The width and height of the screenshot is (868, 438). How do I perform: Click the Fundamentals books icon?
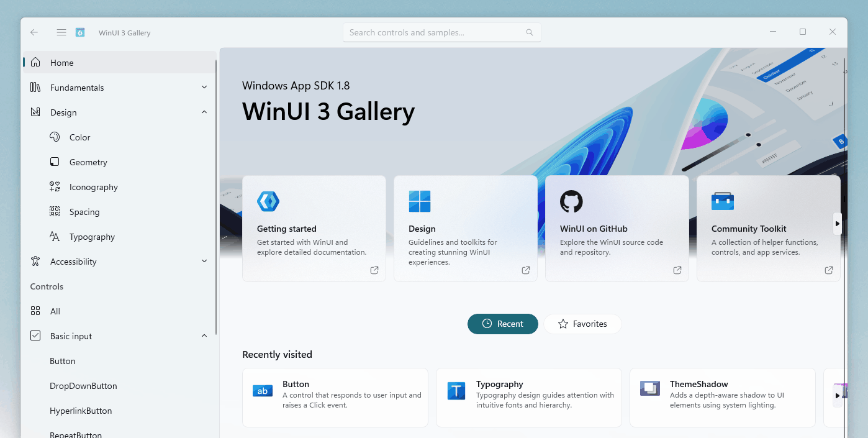click(35, 88)
